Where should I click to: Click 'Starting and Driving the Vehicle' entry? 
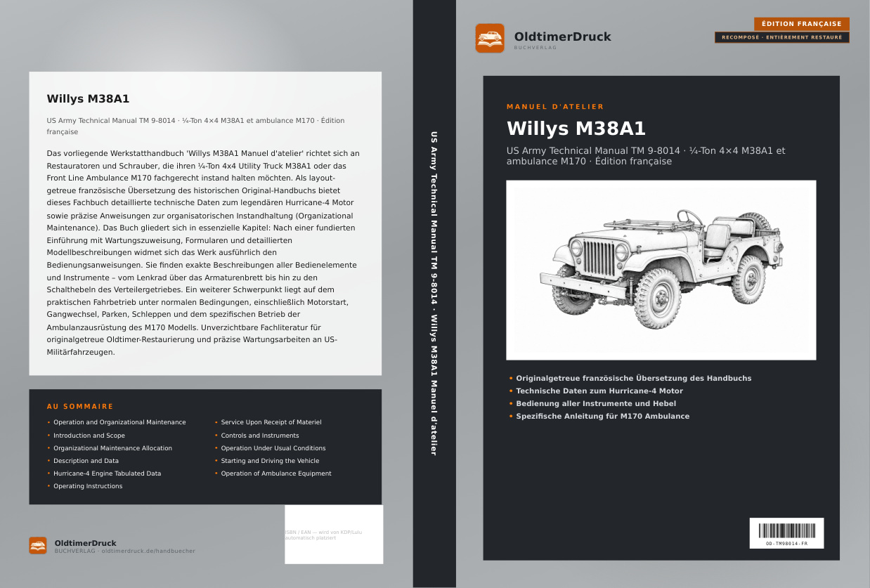coord(270,461)
